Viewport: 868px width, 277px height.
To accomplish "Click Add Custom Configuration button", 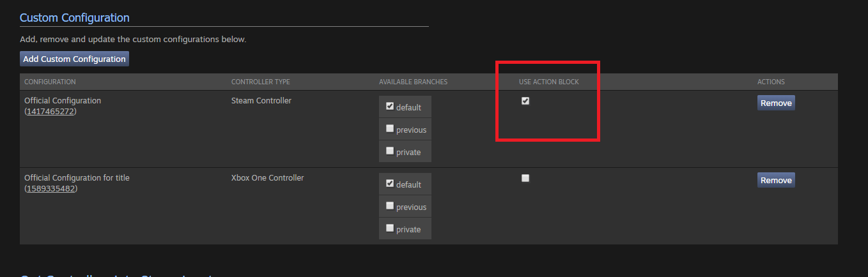I will [74, 59].
